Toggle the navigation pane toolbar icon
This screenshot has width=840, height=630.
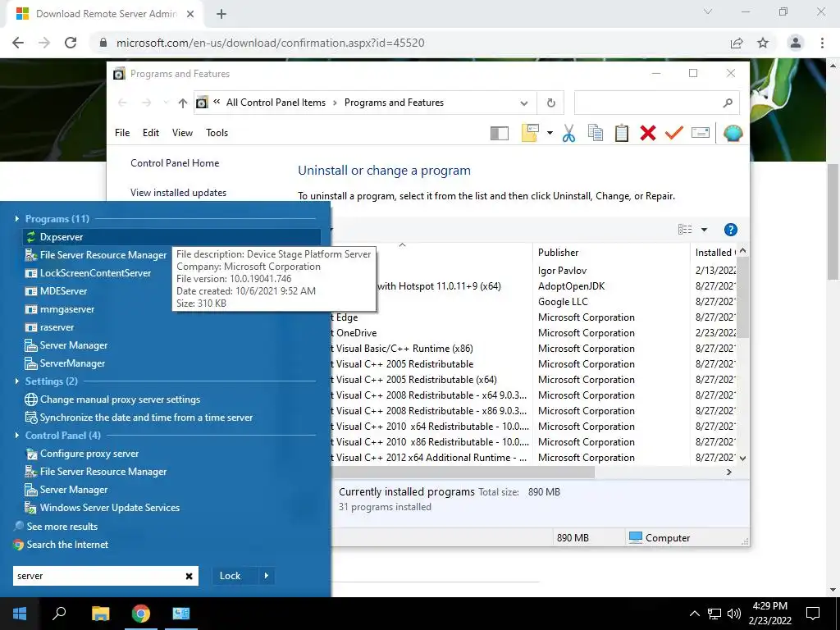click(500, 133)
